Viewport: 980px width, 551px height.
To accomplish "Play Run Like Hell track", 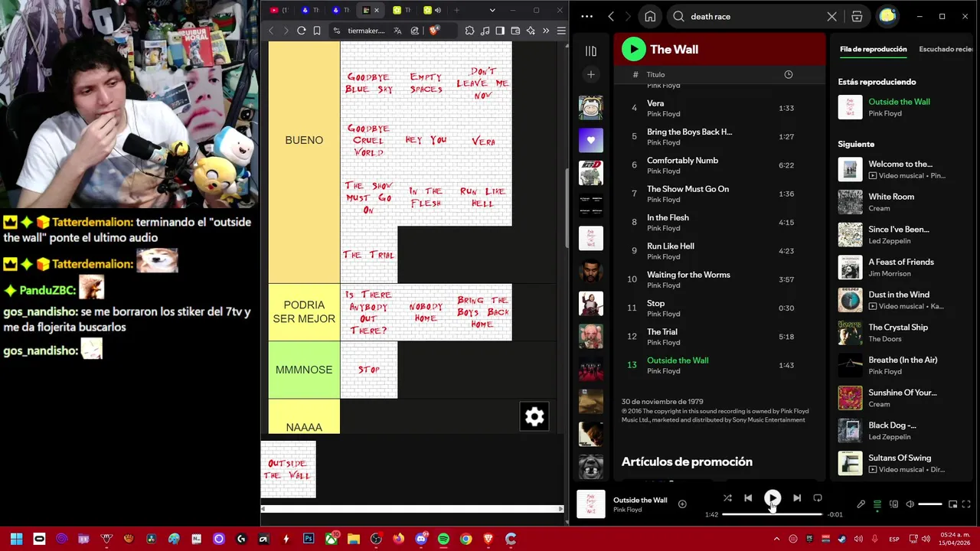I will click(720, 251).
